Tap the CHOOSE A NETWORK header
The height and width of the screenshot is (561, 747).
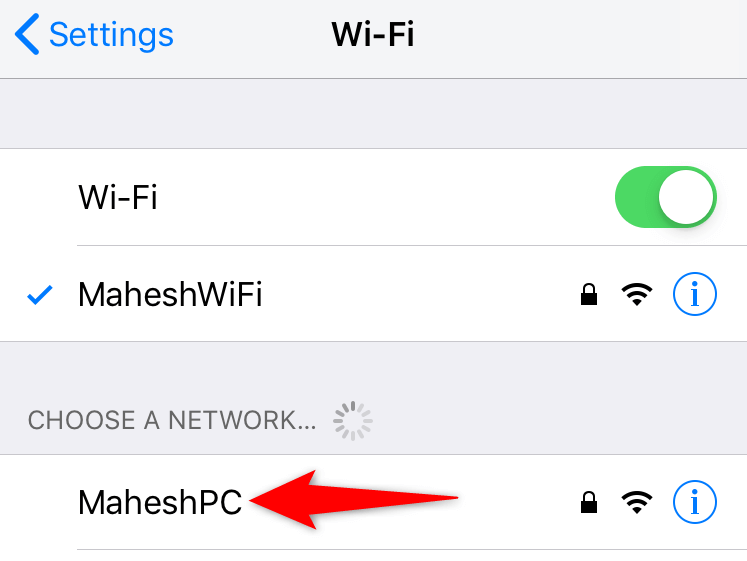tap(172, 420)
